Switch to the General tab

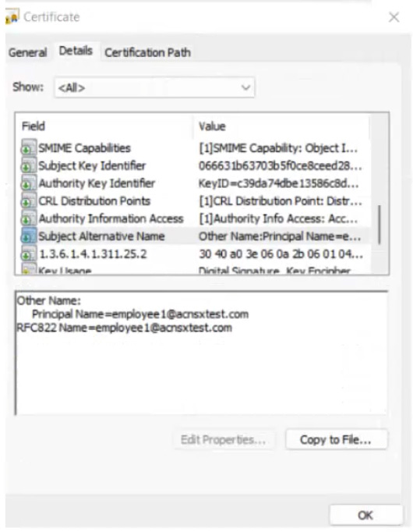(28, 52)
